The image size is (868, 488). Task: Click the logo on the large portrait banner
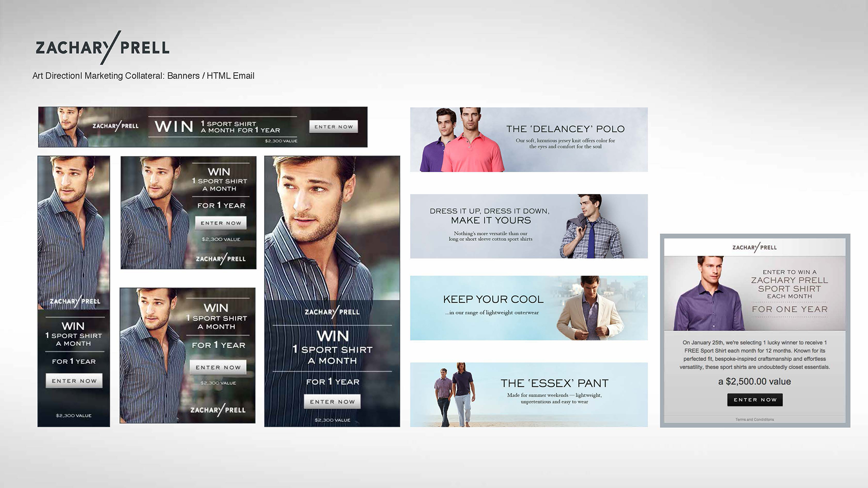point(332,312)
